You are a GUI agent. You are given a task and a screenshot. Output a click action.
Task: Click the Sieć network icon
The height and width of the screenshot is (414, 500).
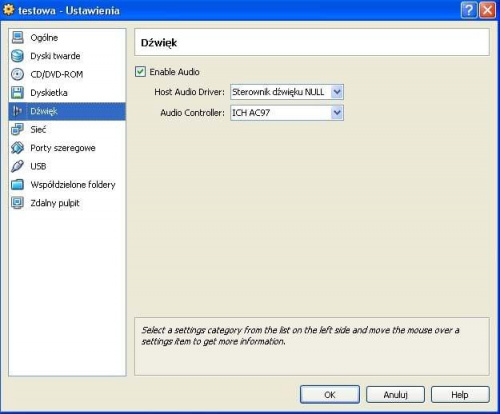point(17,129)
